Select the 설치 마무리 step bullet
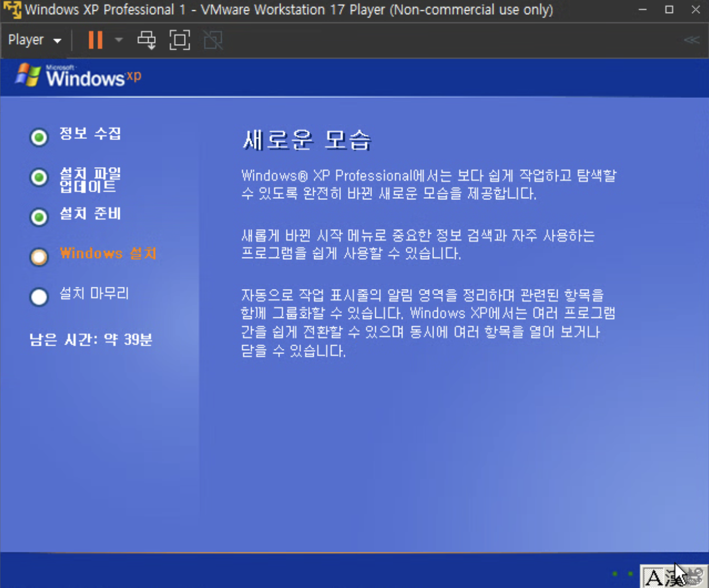This screenshot has width=709, height=588. [x=39, y=297]
